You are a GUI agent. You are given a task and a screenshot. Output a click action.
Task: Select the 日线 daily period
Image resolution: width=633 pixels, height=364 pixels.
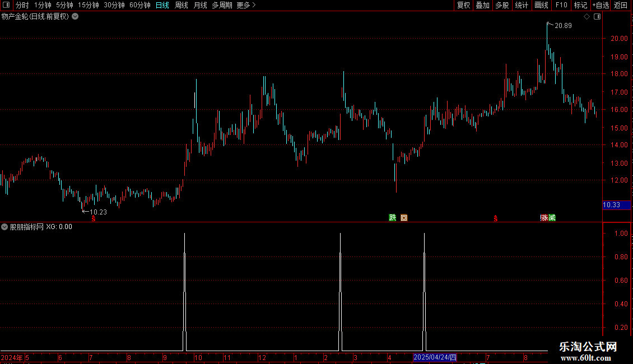pos(162,5)
